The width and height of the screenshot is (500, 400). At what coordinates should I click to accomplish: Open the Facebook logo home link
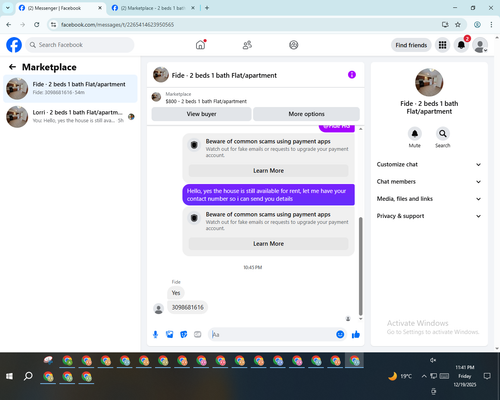(x=14, y=45)
